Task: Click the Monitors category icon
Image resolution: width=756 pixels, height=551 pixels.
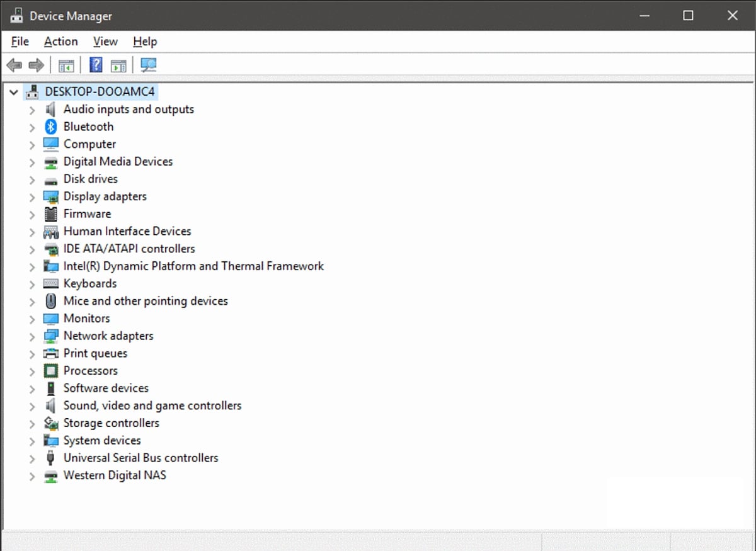Action: pyautogui.click(x=51, y=319)
